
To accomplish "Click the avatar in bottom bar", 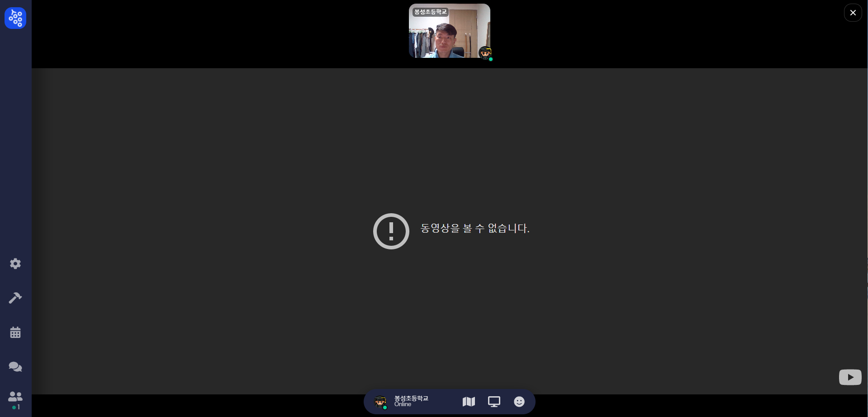I will (380, 402).
